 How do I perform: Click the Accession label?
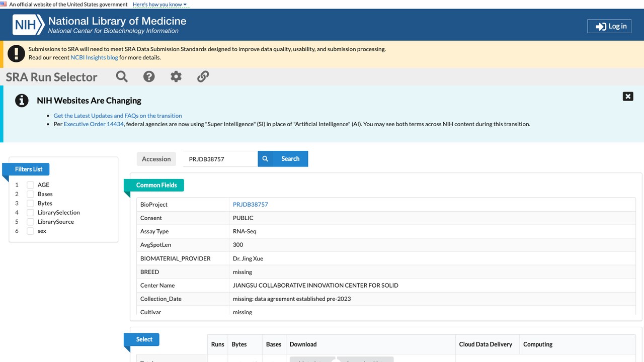coord(156,159)
